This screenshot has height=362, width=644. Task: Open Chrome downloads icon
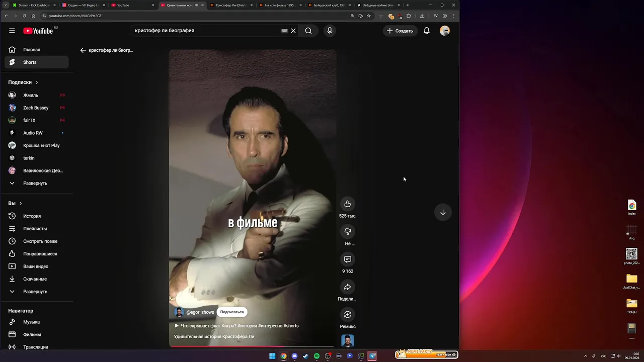pos(422,16)
